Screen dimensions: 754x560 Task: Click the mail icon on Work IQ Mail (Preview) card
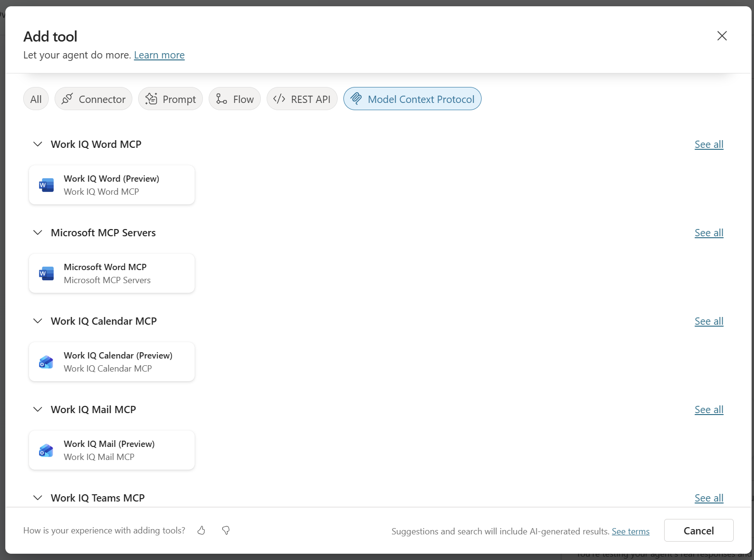click(x=46, y=450)
